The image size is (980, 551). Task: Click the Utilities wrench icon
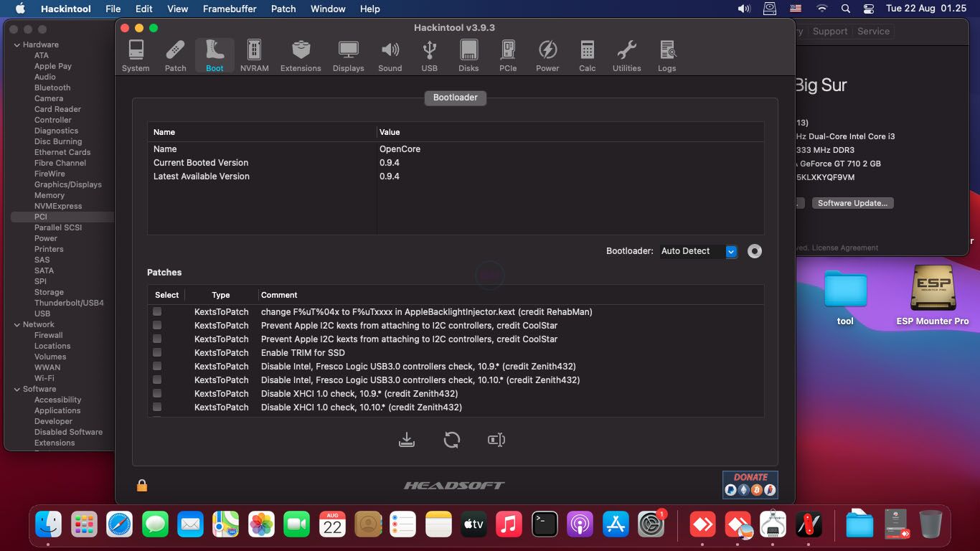point(626,56)
